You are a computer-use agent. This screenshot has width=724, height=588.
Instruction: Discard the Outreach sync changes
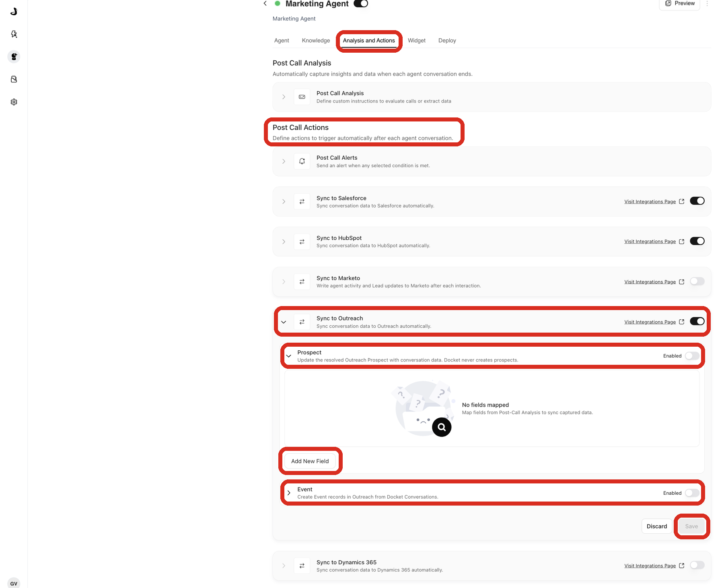click(657, 526)
